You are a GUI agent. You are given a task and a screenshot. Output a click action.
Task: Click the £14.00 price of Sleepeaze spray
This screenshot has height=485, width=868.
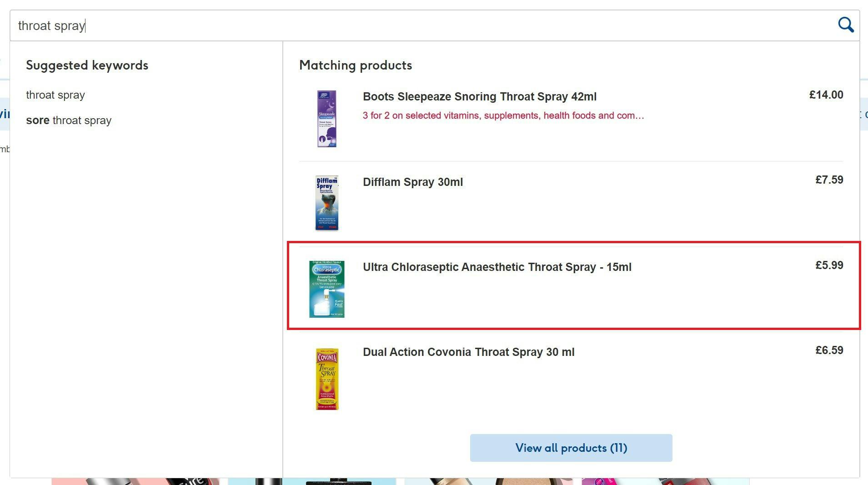tap(826, 95)
